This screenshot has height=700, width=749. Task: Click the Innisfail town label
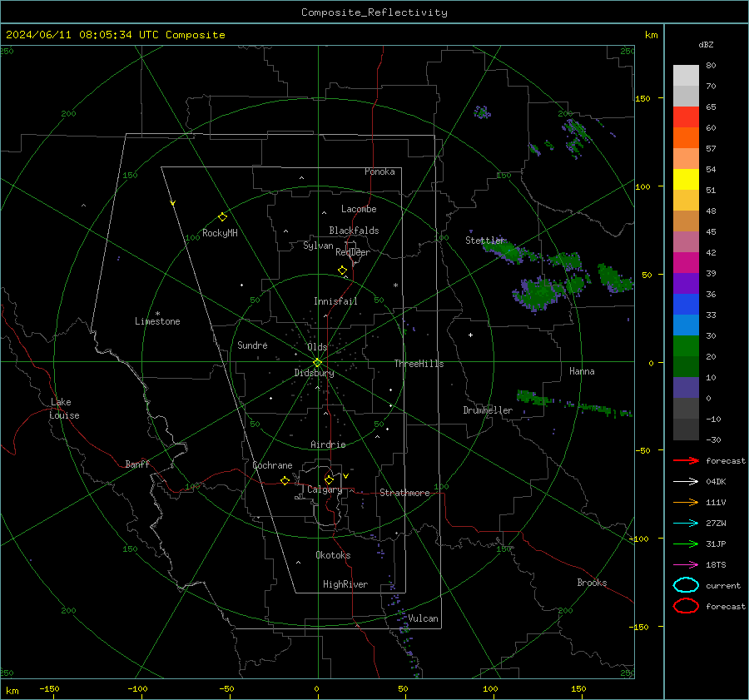click(335, 301)
